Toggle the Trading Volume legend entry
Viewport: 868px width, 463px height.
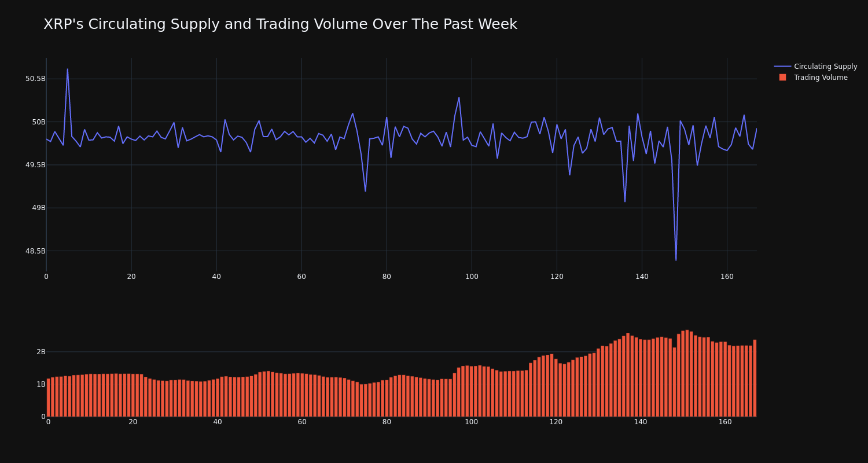pos(815,78)
